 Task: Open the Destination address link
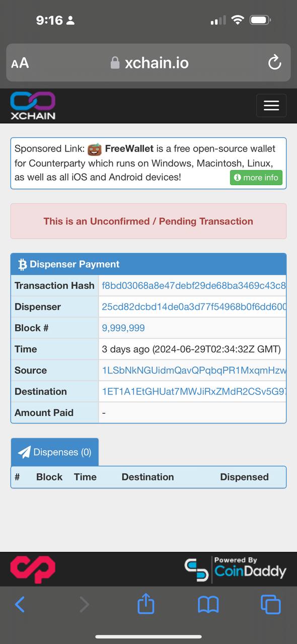(193, 391)
